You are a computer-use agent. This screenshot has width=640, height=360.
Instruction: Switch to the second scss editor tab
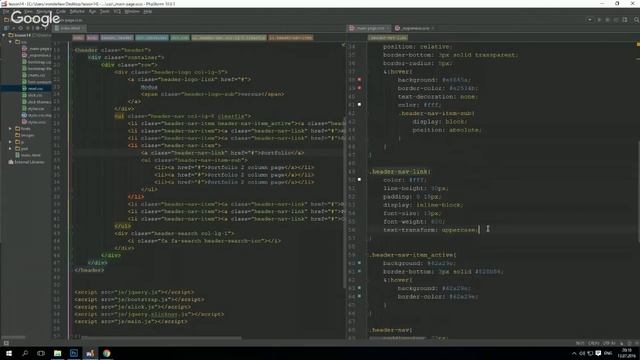click(413, 28)
